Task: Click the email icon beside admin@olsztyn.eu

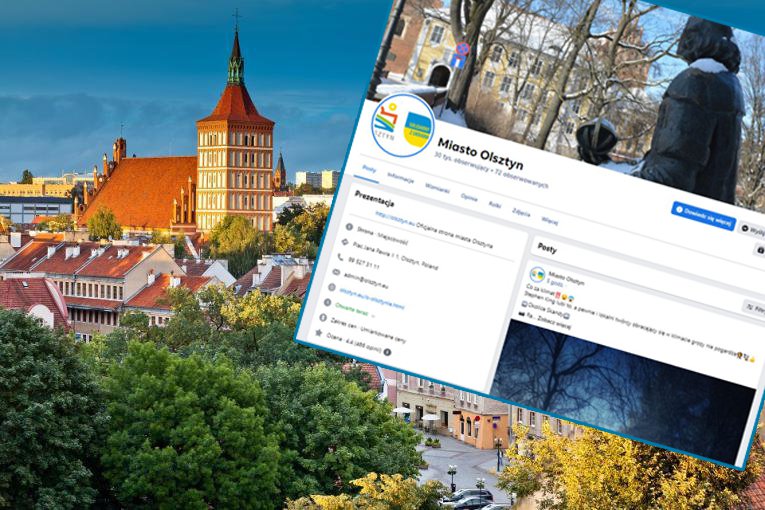Action: (x=336, y=272)
